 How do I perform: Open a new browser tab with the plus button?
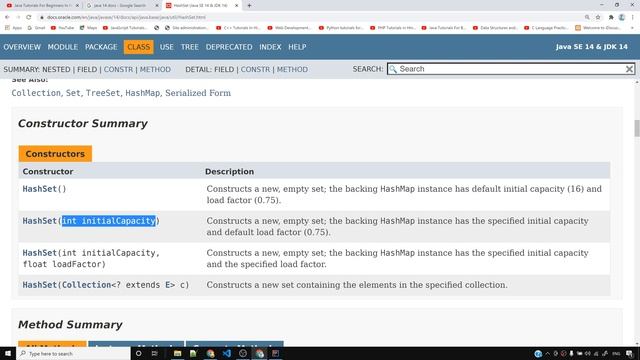point(249,6)
